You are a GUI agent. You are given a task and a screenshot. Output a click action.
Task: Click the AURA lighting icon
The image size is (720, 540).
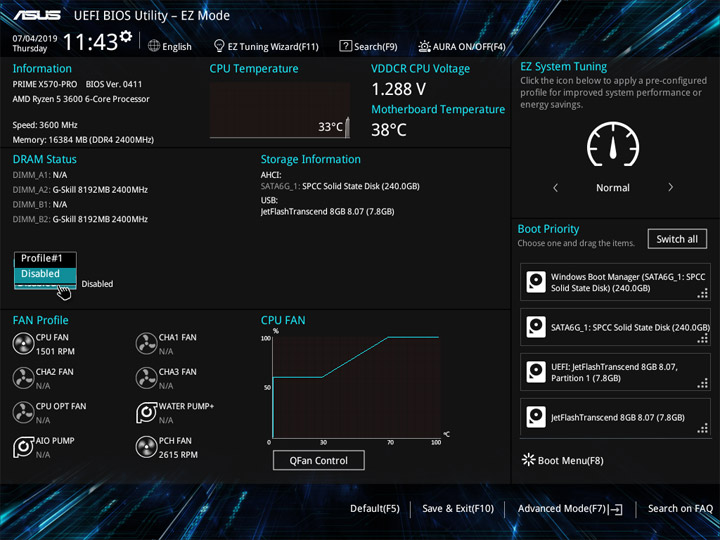click(424, 46)
